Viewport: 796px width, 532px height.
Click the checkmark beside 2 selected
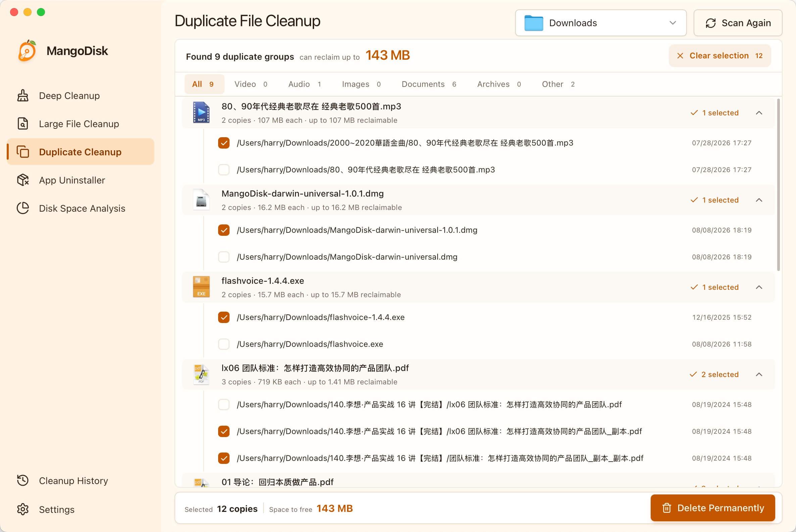[x=694, y=374]
